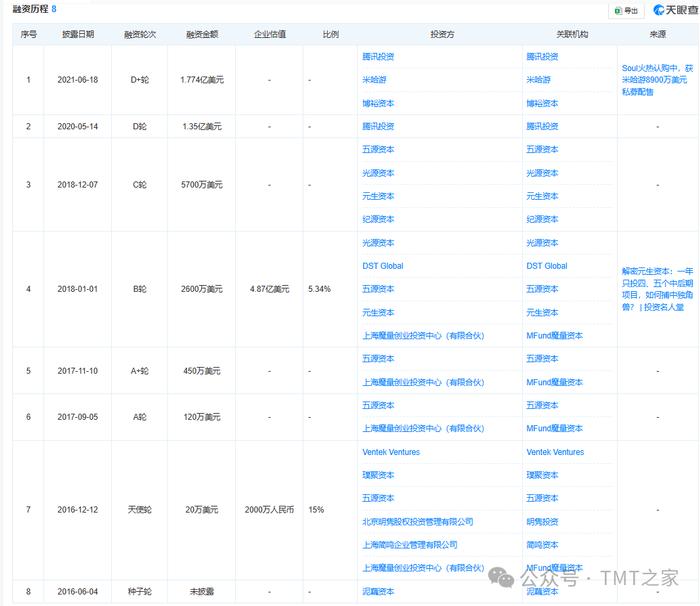Open investor 五源资本 in the A+轮 row
This screenshot has height=606, width=700.
click(x=378, y=359)
